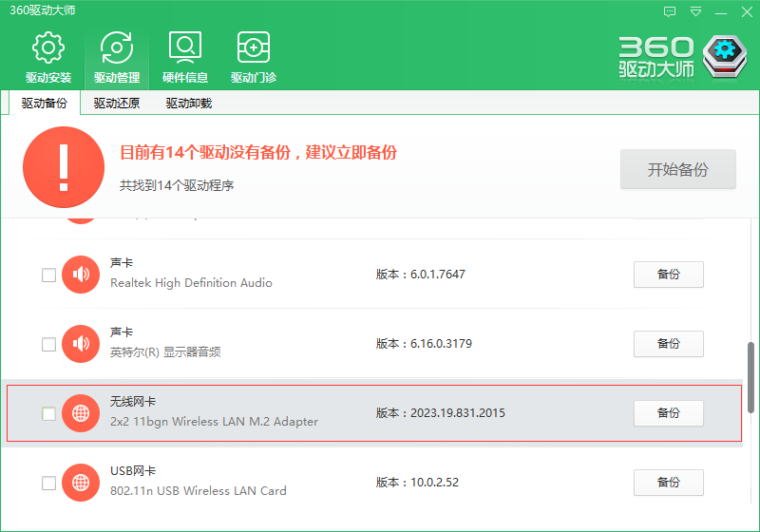Open the 硬件信息 hardware info section
The height and width of the screenshot is (532, 760).
click(x=185, y=58)
